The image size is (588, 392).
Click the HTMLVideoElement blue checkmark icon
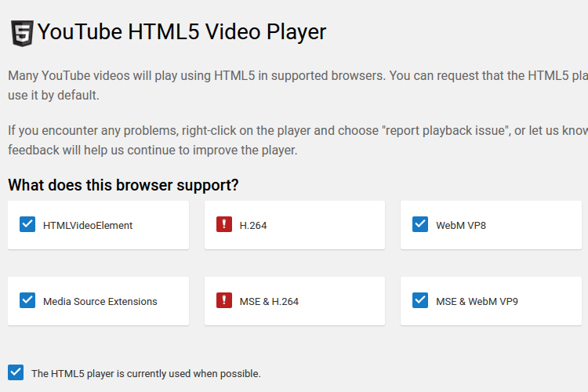(x=27, y=224)
